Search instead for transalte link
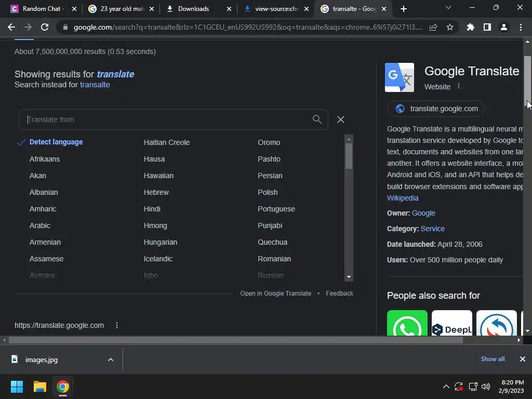 tap(95, 85)
